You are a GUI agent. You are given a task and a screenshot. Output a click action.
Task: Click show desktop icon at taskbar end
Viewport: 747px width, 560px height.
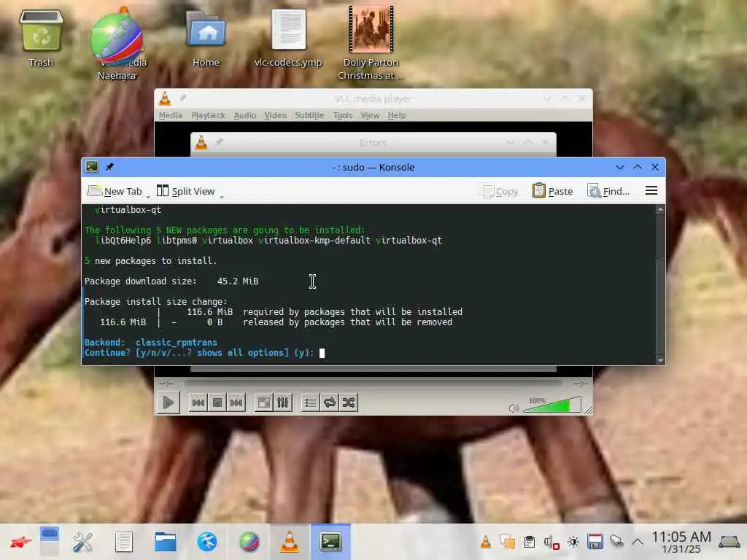729,542
